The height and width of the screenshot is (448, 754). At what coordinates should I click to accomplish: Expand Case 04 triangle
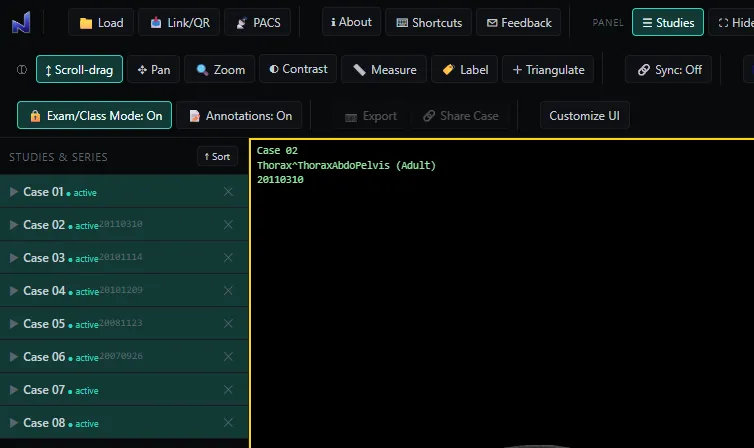pos(14,291)
